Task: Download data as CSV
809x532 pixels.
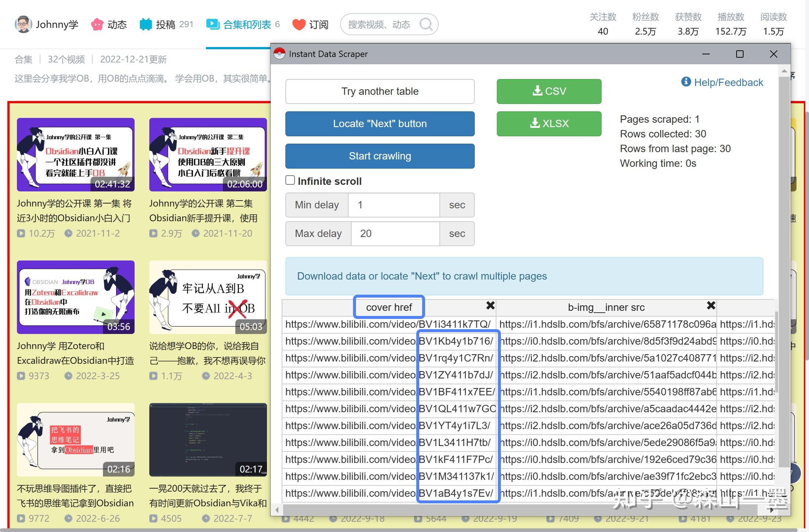Action: pyautogui.click(x=549, y=91)
